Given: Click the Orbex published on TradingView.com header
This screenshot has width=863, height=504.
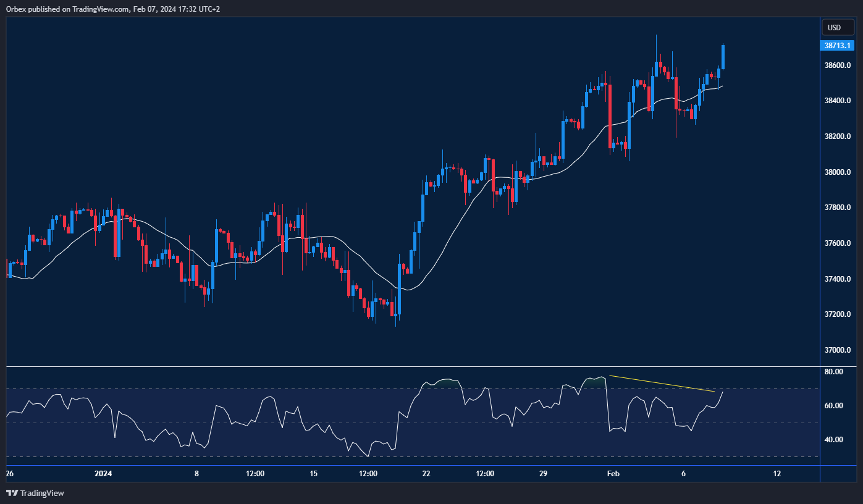Looking at the screenshot, I should point(113,9).
